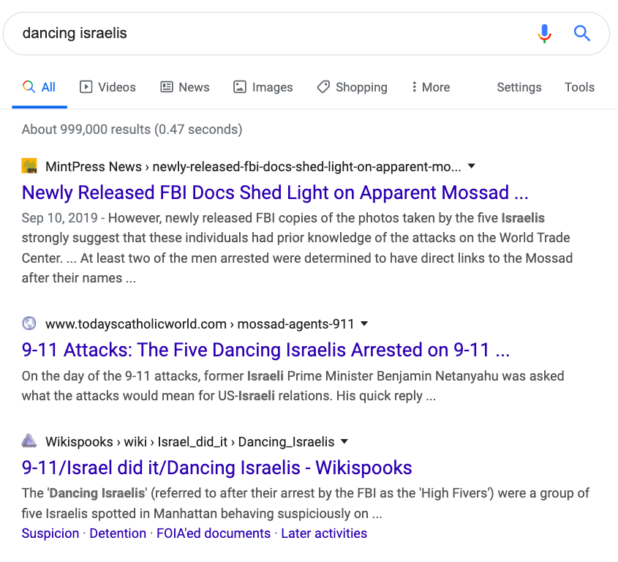Open the Shopping results tab
The image size is (618, 562).
(x=352, y=87)
